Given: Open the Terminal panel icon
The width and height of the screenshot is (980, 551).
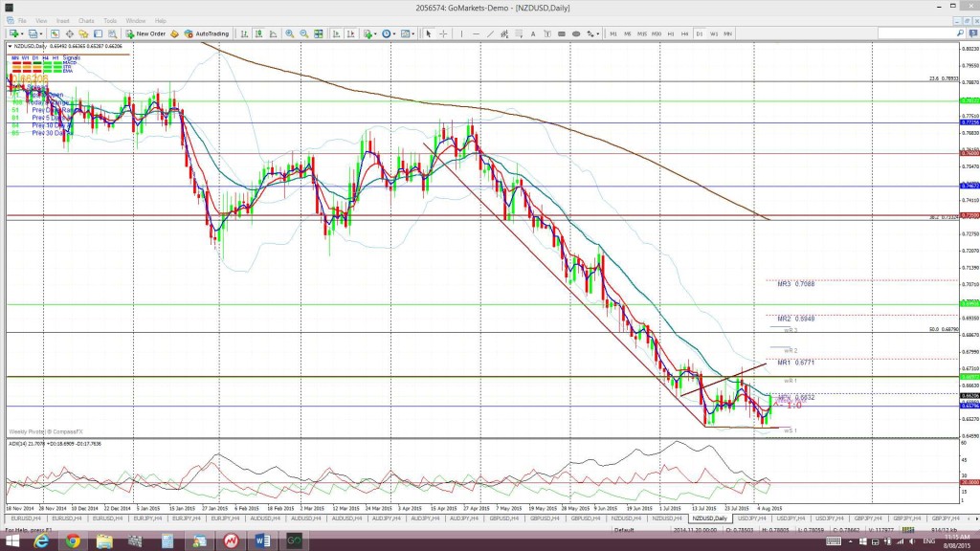Looking at the screenshot, I should pyautogui.click(x=99, y=33).
